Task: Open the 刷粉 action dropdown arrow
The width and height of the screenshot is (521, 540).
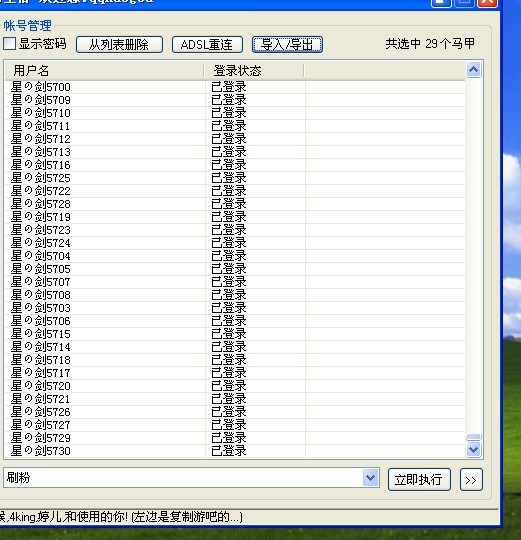Action: [371, 478]
